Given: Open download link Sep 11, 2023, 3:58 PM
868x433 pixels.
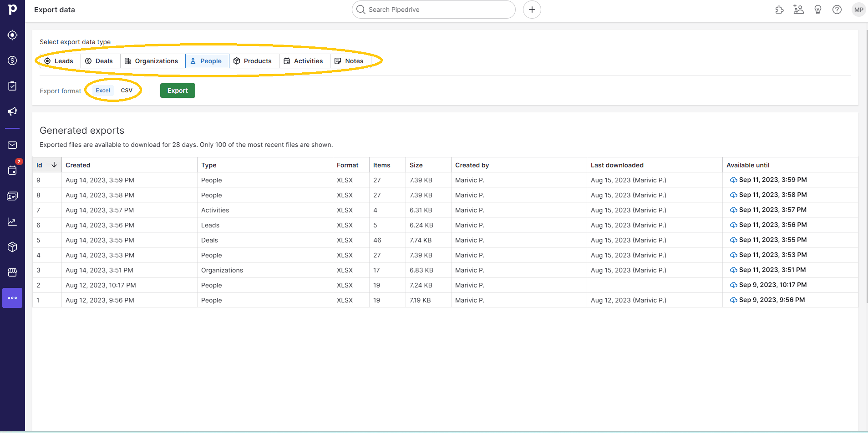Looking at the screenshot, I should [x=773, y=195].
